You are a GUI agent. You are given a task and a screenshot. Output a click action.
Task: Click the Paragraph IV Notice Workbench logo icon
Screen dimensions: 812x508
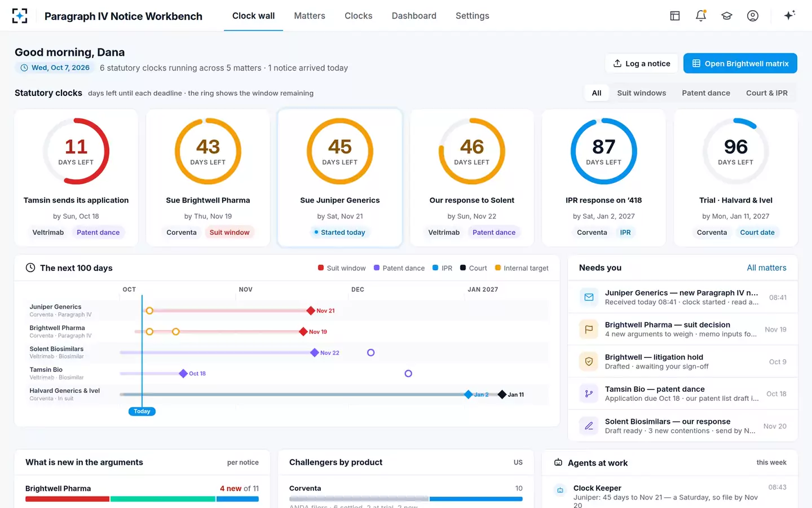(x=20, y=16)
